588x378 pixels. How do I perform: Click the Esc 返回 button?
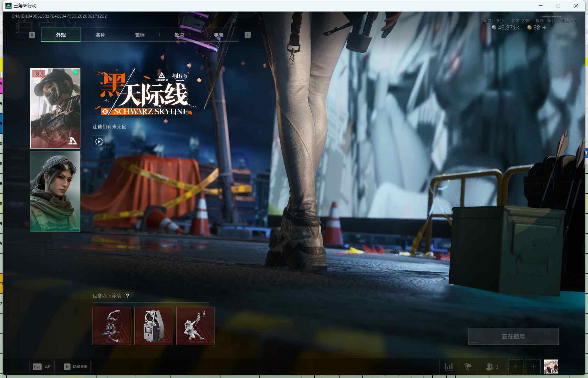tap(42, 367)
